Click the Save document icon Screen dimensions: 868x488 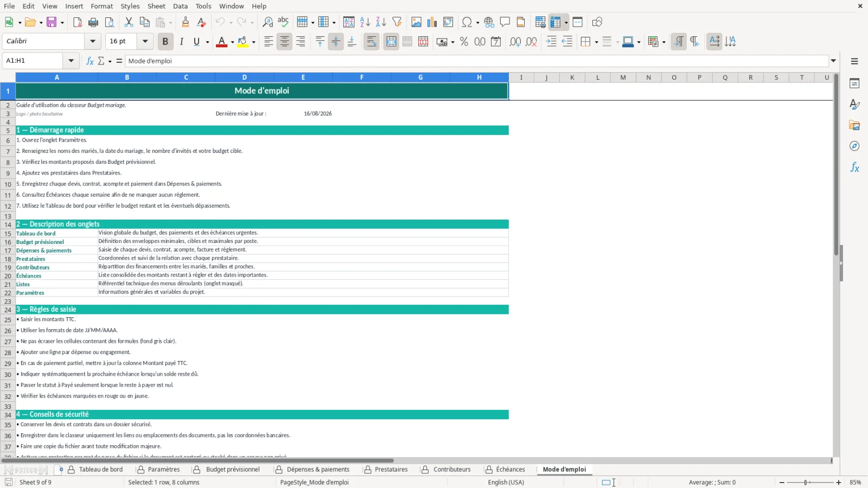click(52, 22)
